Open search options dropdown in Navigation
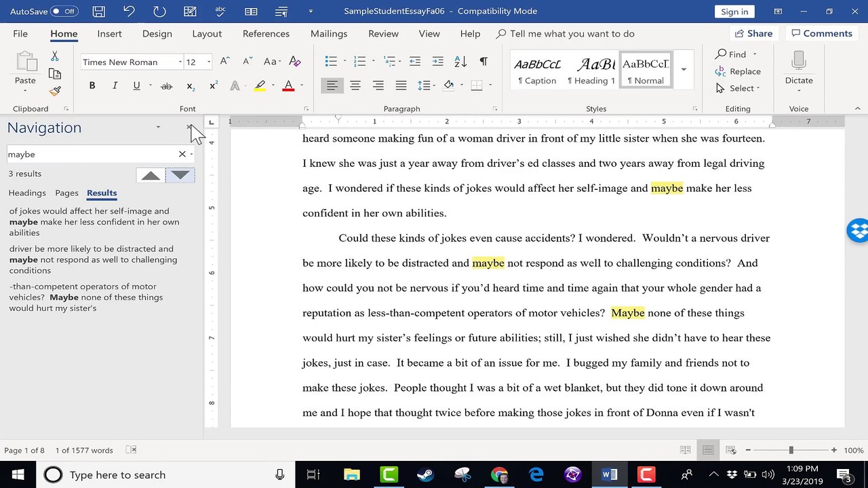 pos(191,155)
